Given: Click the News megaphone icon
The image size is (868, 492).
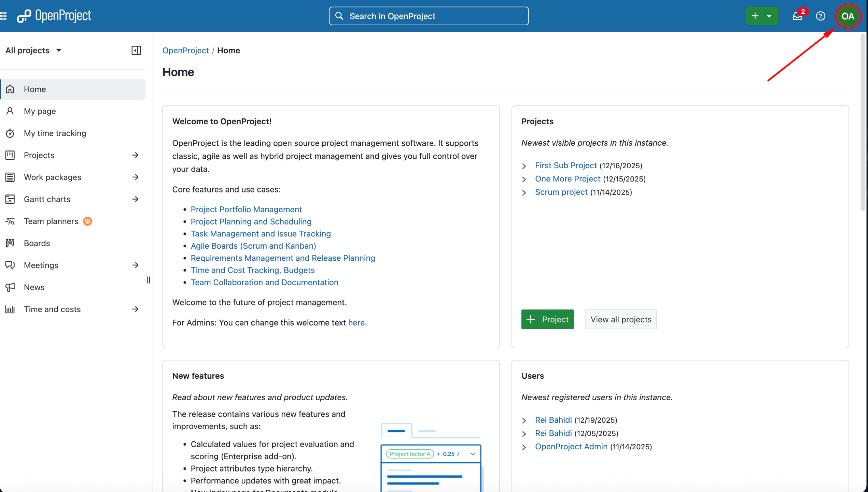Looking at the screenshot, I should click(10, 287).
